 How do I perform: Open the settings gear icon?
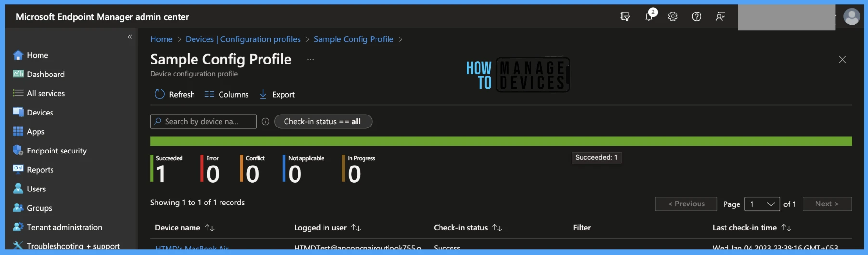click(673, 16)
